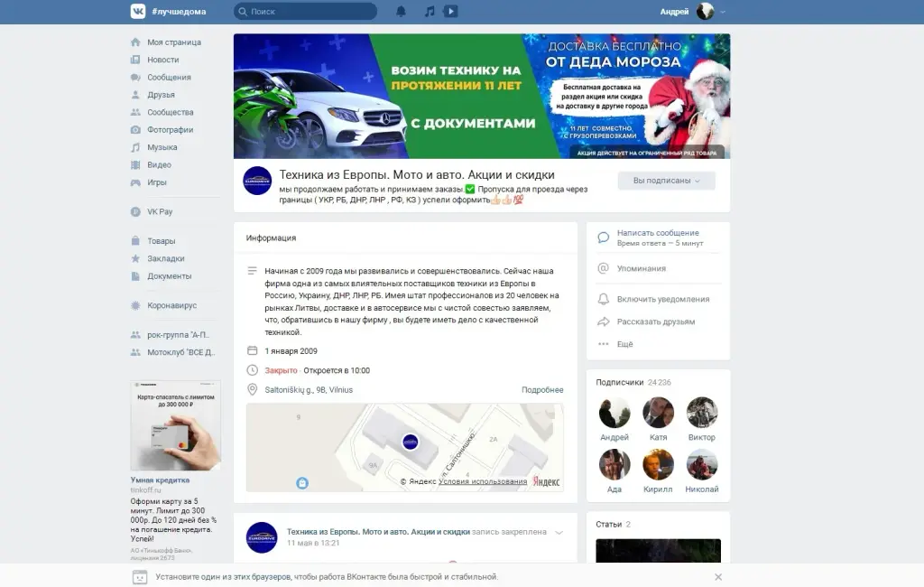The width and height of the screenshot is (924, 587).
Task: Open address Saltoniškių g., 9B, Vilnius
Action: click(x=309, y=390)
